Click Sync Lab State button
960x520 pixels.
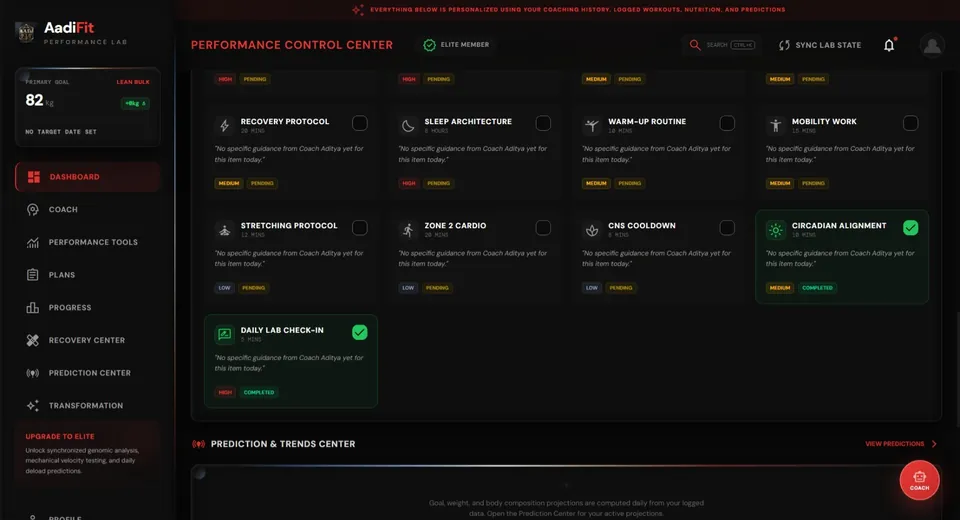coord(820,45)
